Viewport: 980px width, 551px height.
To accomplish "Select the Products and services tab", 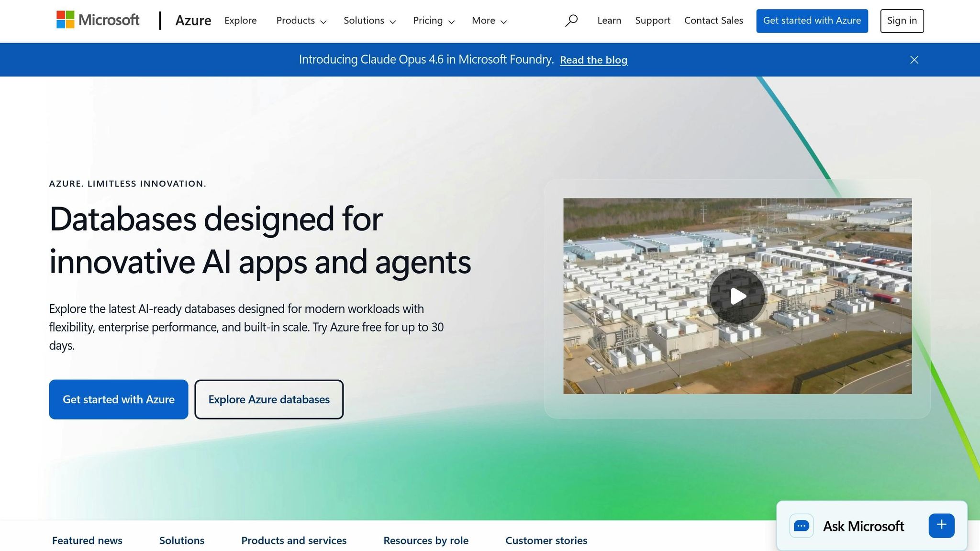I will (x=294, y=540).
